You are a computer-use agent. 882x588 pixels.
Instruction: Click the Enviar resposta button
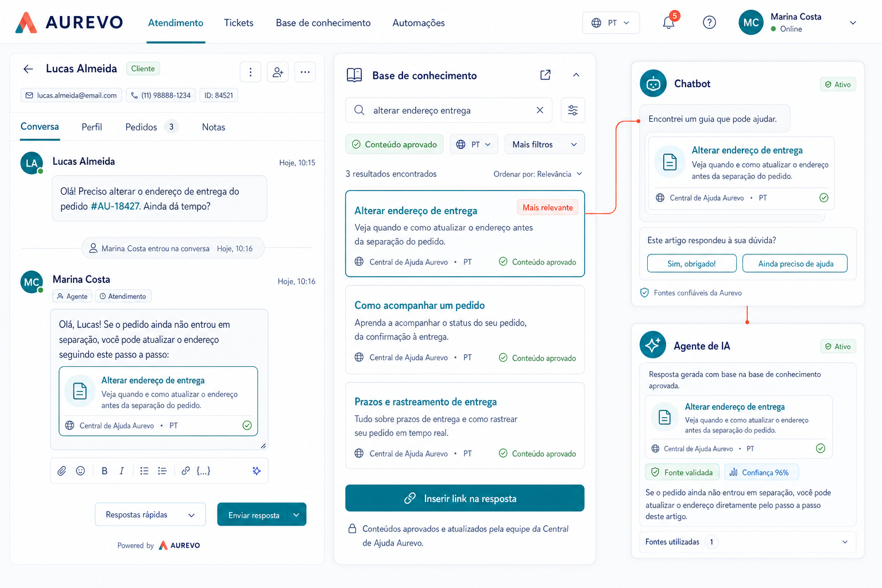[x=253, y=514]
